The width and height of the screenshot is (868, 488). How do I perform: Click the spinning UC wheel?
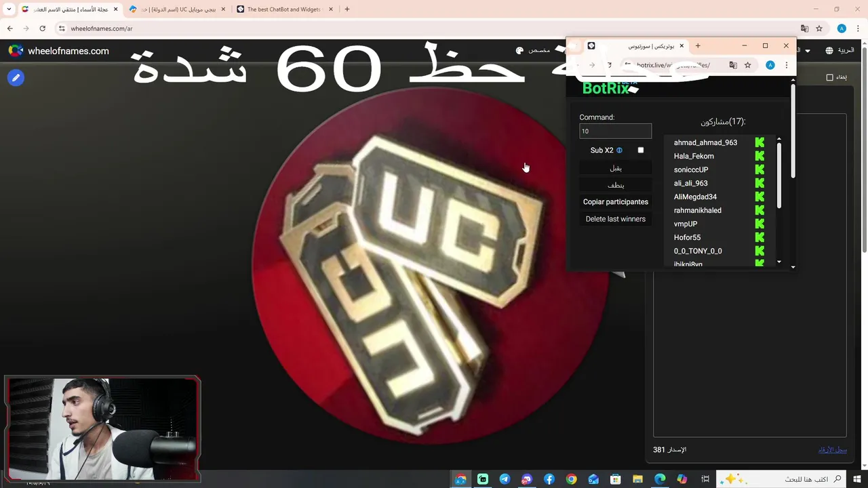coord(430,266)
